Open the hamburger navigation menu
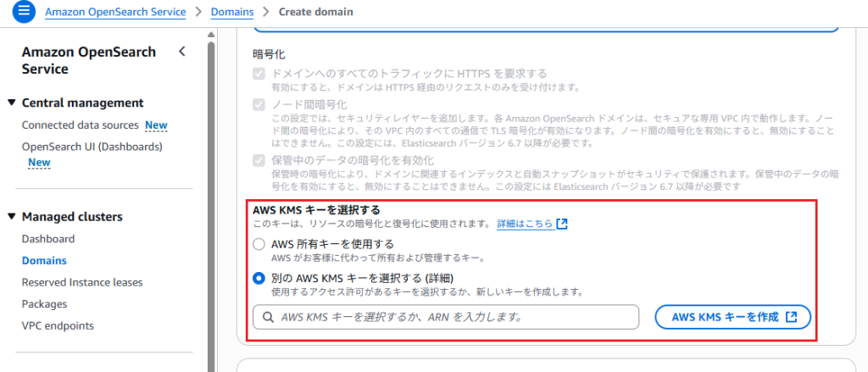The image size is (868, 372). pyautogui.click(x=24, y=12)
